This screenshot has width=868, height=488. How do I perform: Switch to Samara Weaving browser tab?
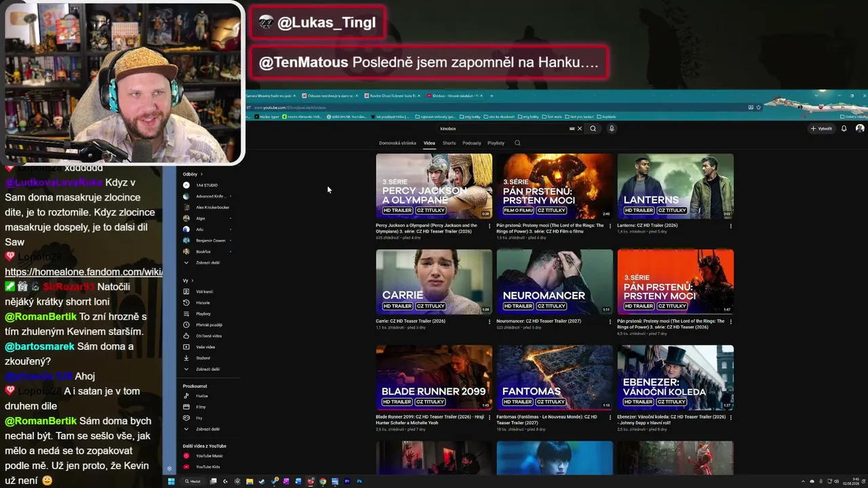coord(270,96)
